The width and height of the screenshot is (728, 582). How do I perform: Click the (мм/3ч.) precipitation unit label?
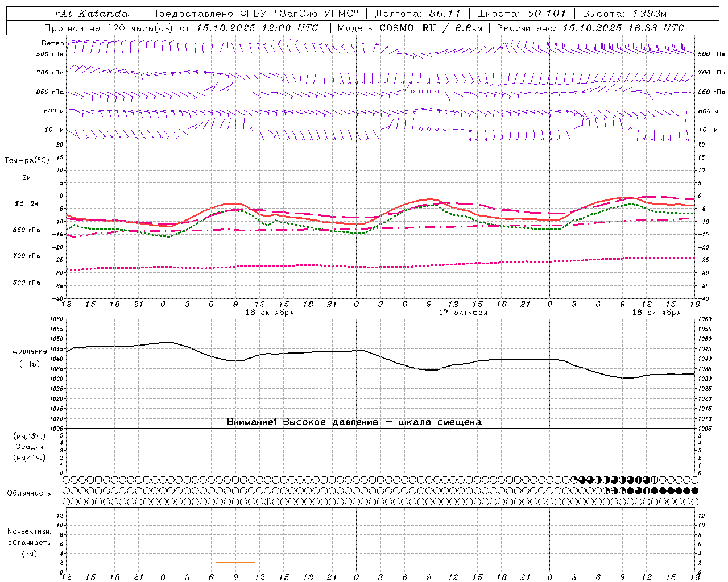pos(30,436)
